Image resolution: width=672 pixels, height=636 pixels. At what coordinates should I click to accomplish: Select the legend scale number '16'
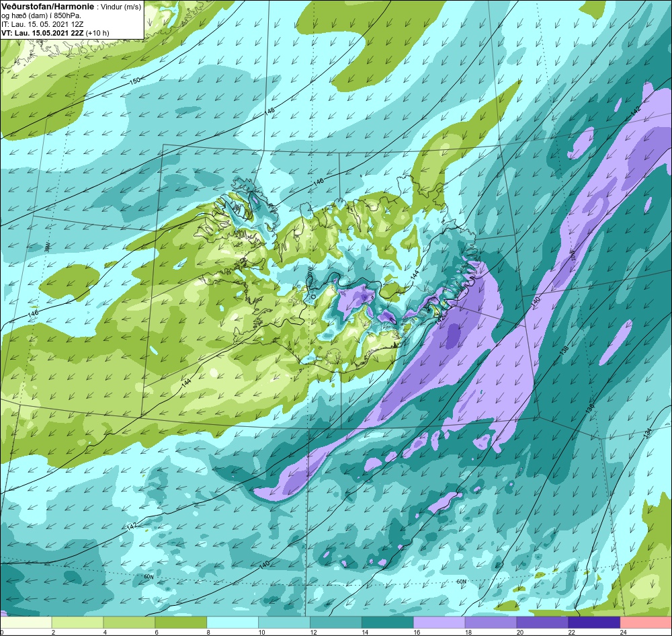pyautogui.click(x=417, y=632)
